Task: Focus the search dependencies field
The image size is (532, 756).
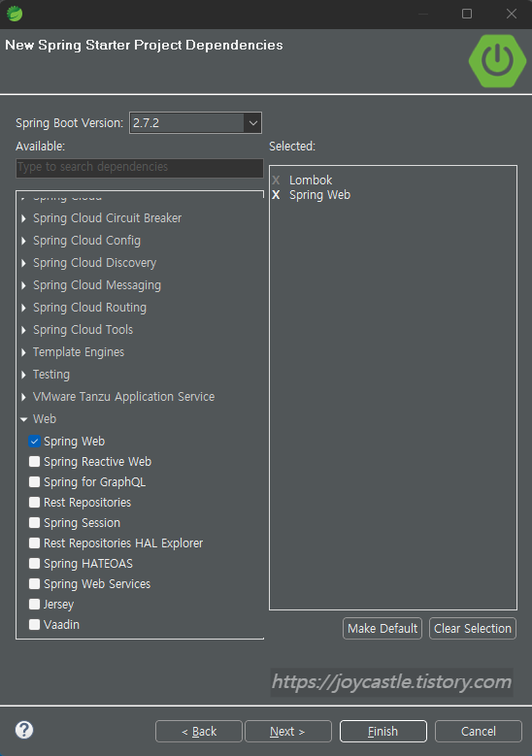Action: tap(140, 167)
